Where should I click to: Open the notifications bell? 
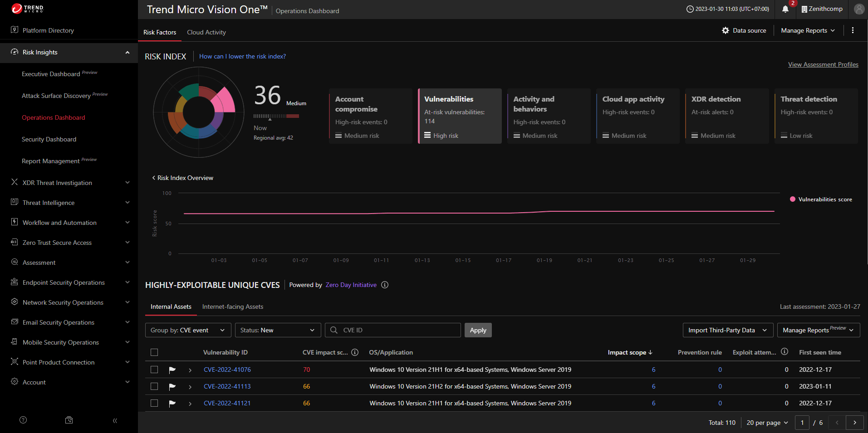785,9
